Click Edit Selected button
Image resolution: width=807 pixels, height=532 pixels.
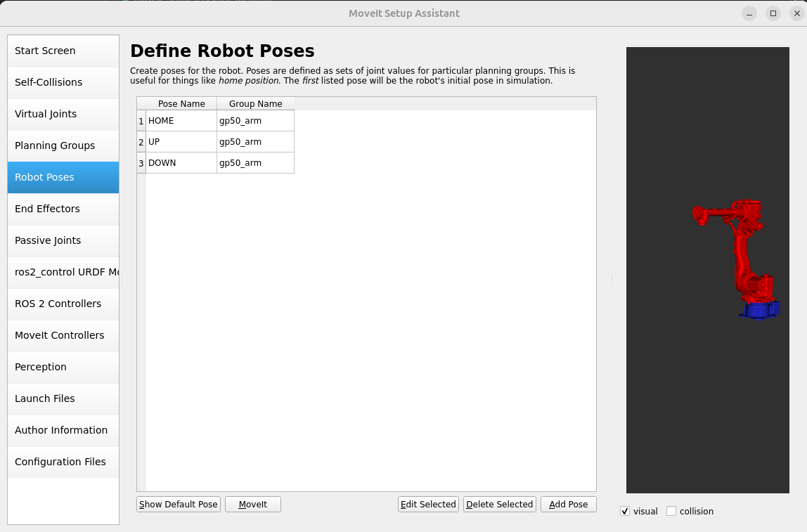[428, 504]
